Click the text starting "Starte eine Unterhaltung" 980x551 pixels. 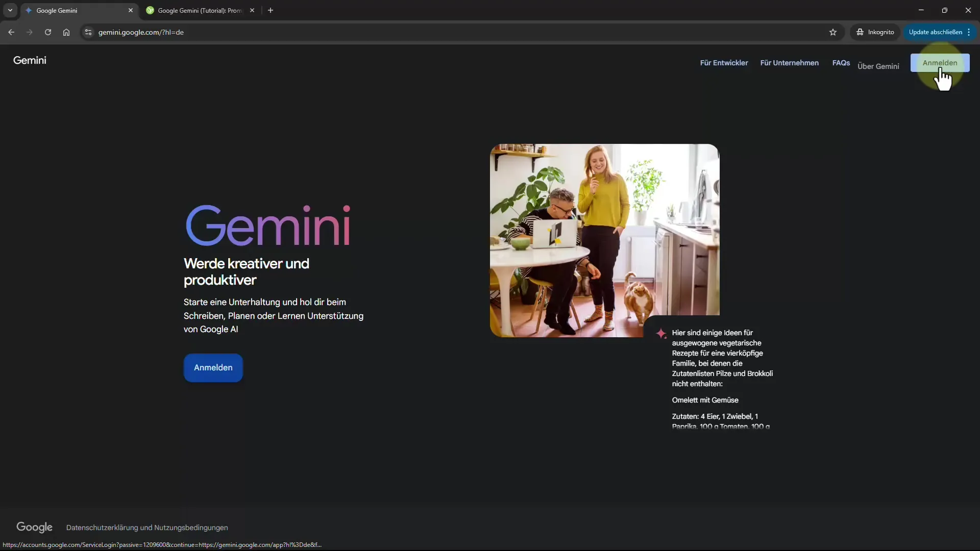274,316
